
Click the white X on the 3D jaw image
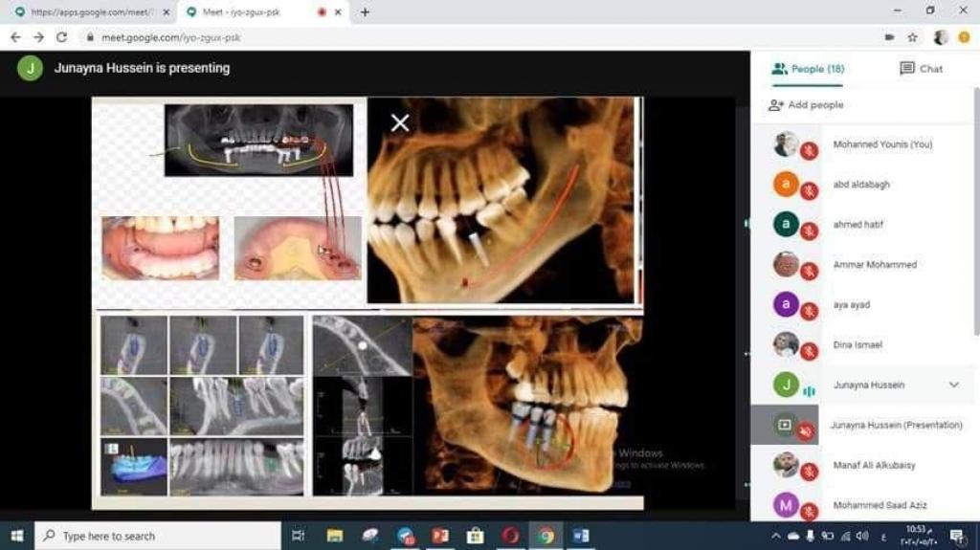coord(400,122)
